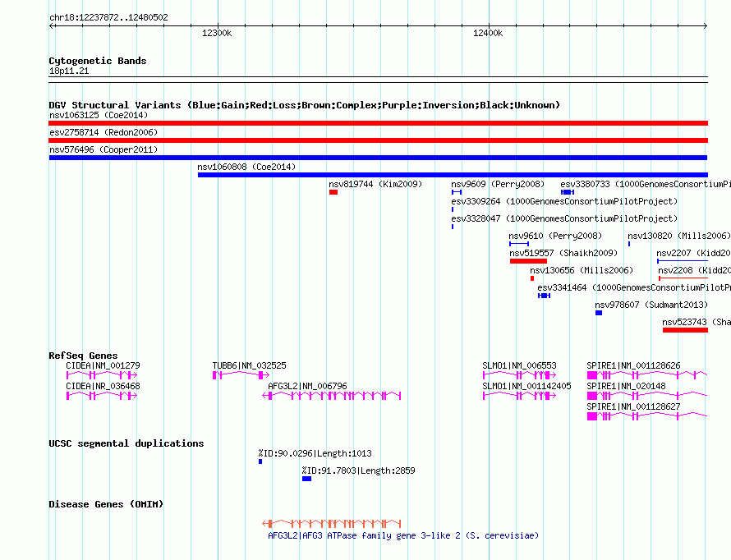The width and height of the screenshot is (731, 560).
Task: Click the nsv2207 blue variant line
Action: 683,261
